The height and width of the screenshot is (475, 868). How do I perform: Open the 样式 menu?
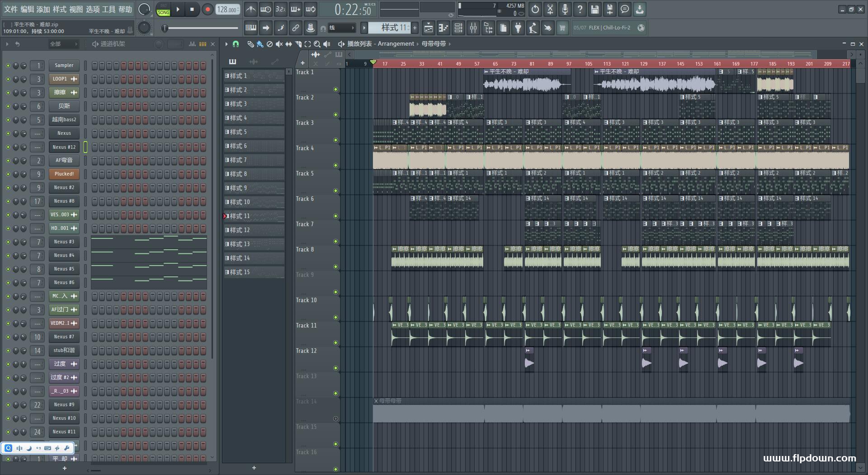click(60, 9)
